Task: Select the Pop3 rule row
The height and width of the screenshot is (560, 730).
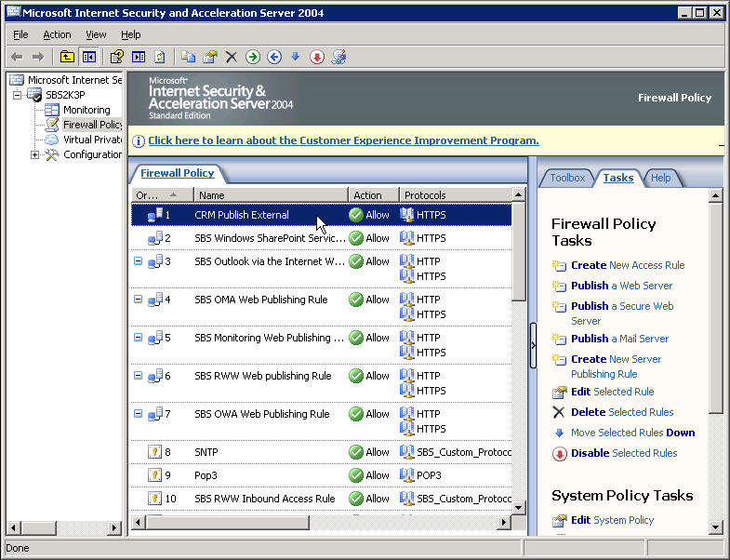Action: [x=321, y=475]
